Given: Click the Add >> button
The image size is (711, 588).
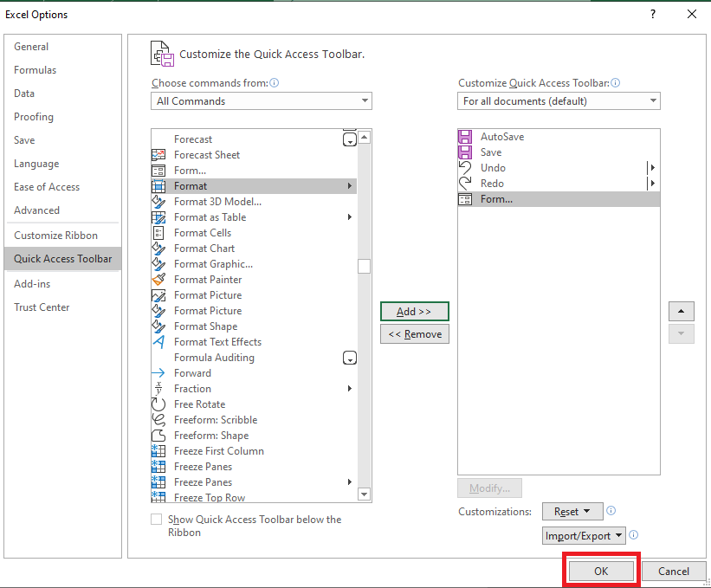Looking at the screenshot, I should 415,312.
